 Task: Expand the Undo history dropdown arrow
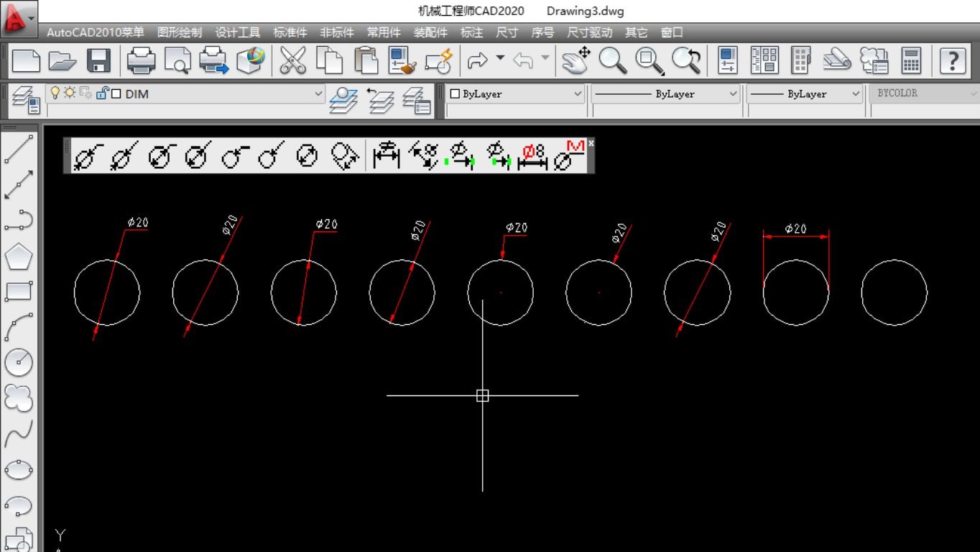(x=545, y=57)
